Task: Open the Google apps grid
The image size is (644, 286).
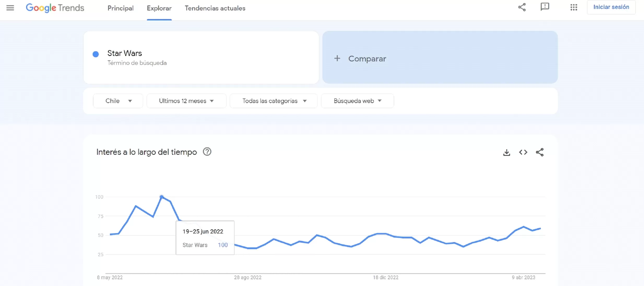Action: [x=574, y=7]
